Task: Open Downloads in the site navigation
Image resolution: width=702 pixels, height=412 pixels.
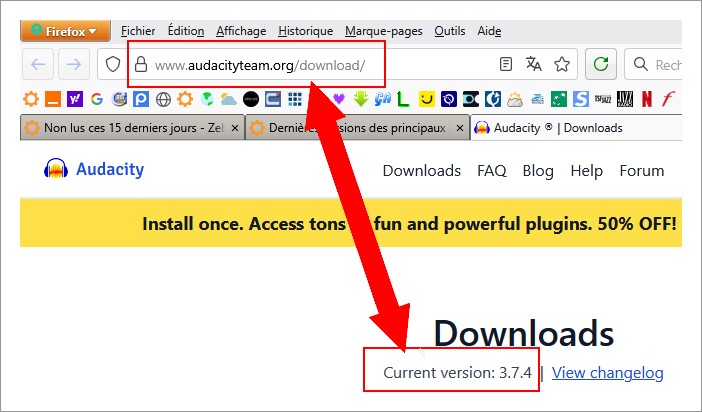Action: click(x=422, y=171)
